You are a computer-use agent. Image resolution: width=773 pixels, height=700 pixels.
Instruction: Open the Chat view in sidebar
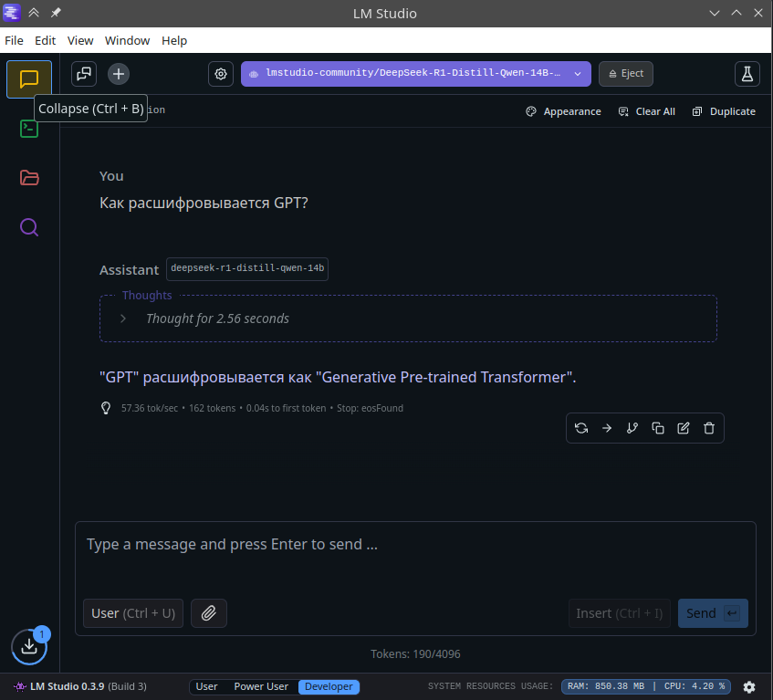point(29,78)
